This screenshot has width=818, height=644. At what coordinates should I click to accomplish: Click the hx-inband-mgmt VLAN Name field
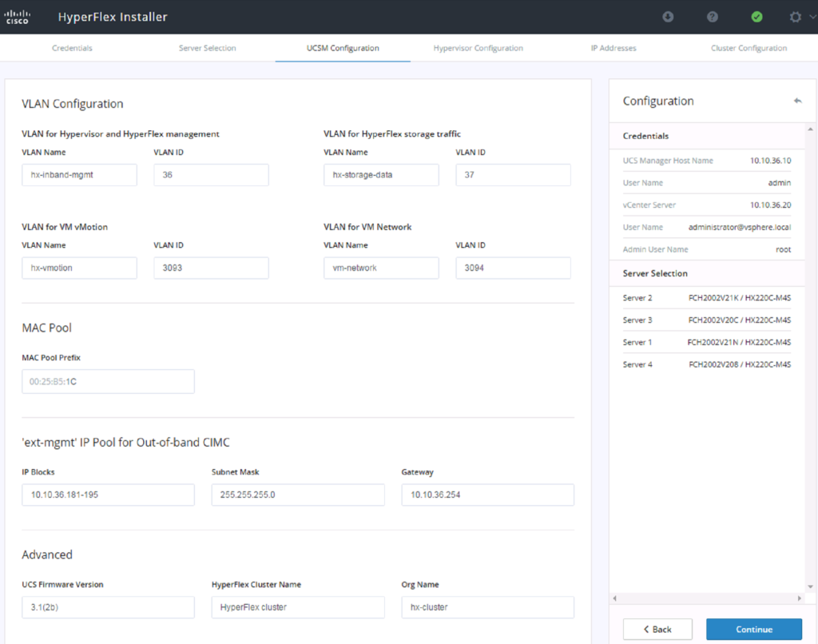(x=79, y=175)
